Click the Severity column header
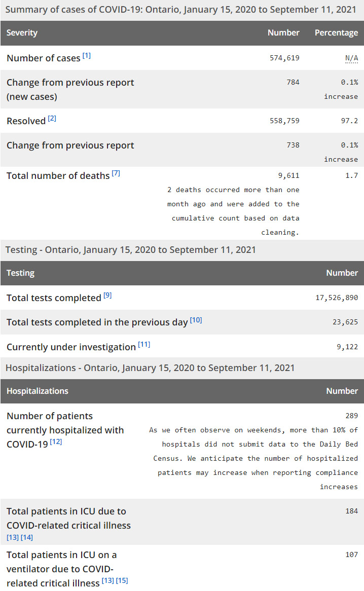Image resolution: width=364 pixels, height=591 pixels. (x=22, y=33)
